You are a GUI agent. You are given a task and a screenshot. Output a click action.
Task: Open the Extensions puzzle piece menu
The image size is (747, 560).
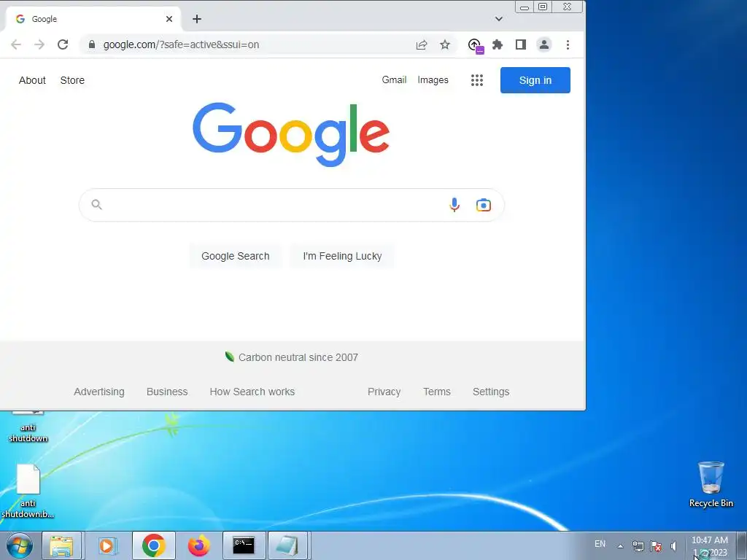click(498, 44)
